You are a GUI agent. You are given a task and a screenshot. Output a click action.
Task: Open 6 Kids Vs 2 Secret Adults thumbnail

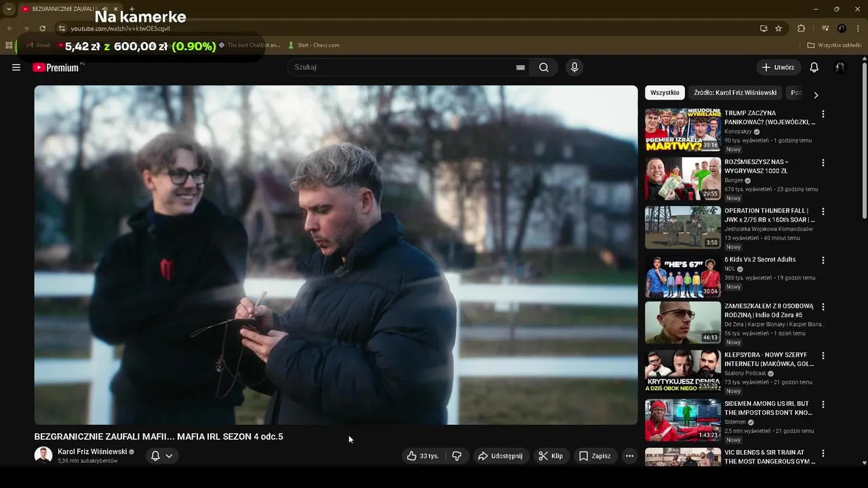683,276
